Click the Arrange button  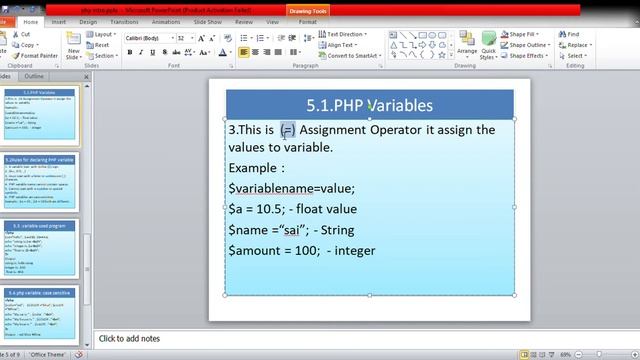tap(467, 44)
